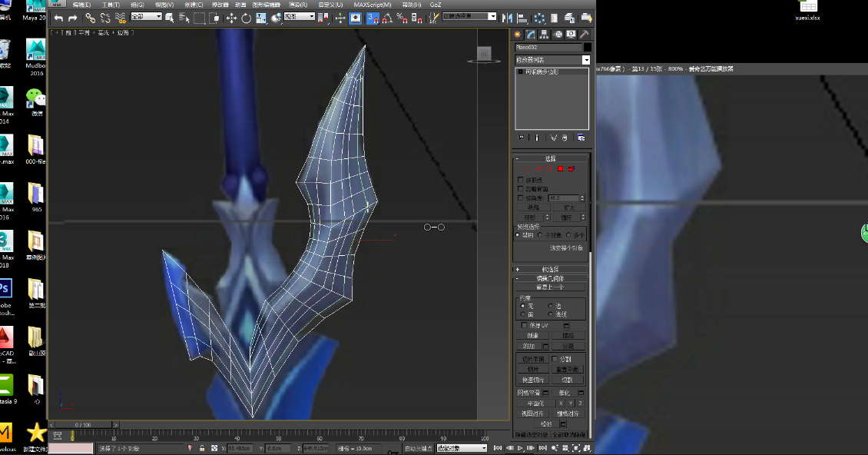This screenshot has height=455, width=868.
Task: Toggle the Percent Snap button
Action: coord(403,18)
